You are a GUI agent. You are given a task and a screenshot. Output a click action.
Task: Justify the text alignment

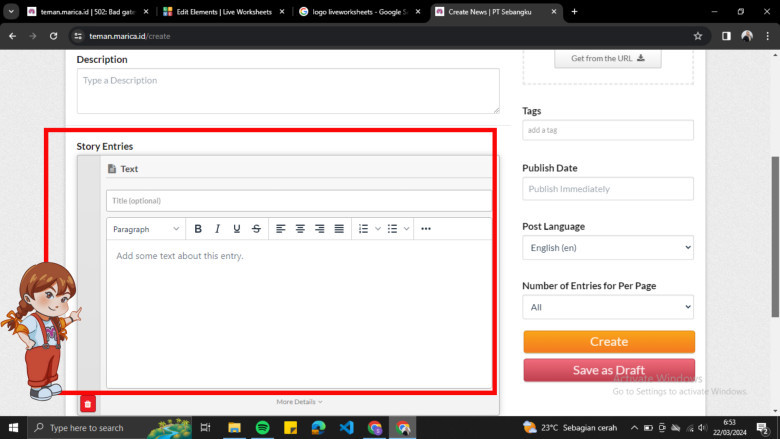pyautogui.click(x=339, y=229)
